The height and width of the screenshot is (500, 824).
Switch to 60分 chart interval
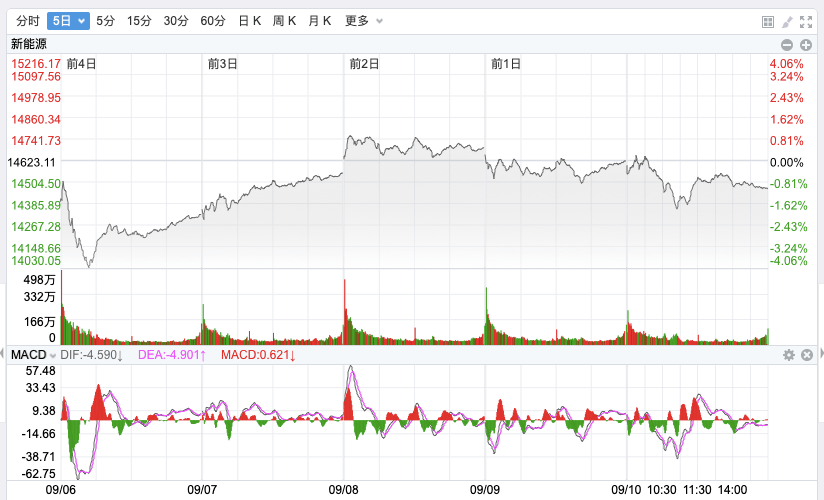coord(213,21)
